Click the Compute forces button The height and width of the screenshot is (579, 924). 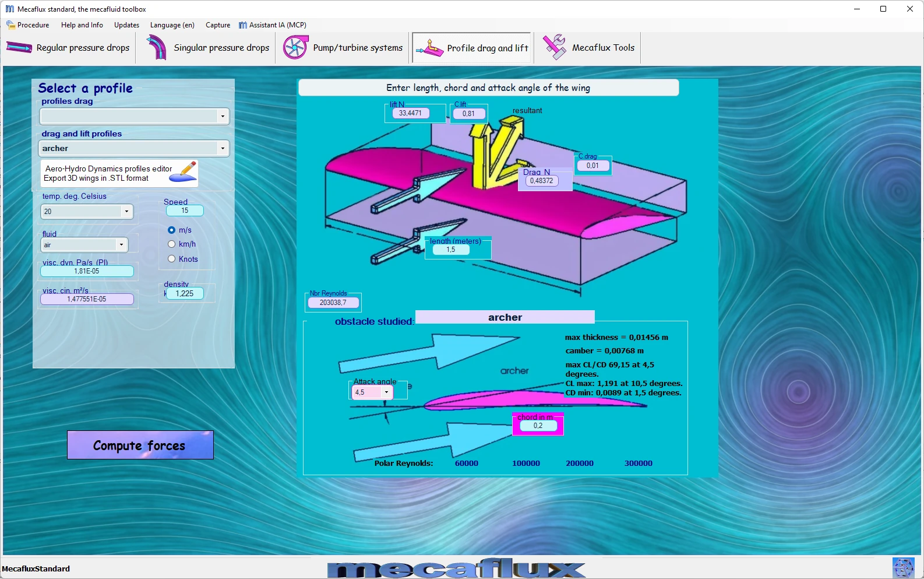point(140,445)
